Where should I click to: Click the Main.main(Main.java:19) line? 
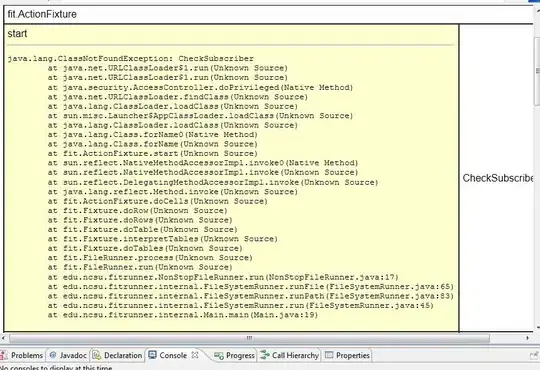pyautogui.click(x=183, y=315)
